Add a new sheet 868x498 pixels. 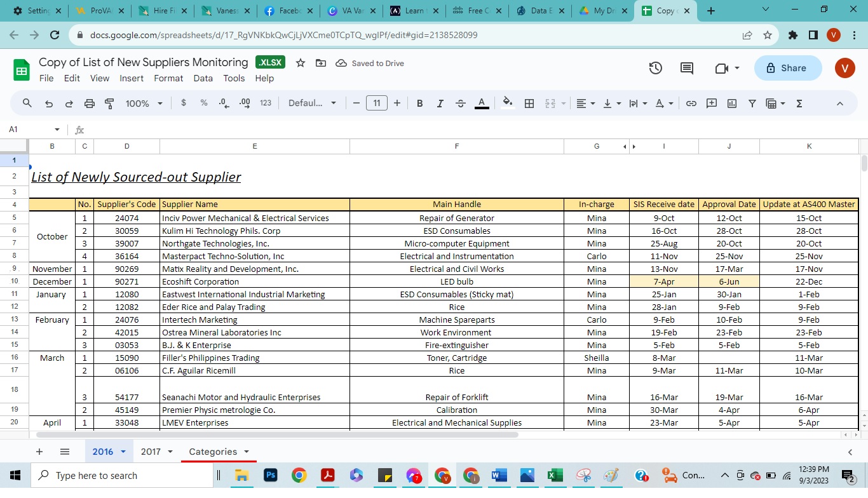point(39,452)
